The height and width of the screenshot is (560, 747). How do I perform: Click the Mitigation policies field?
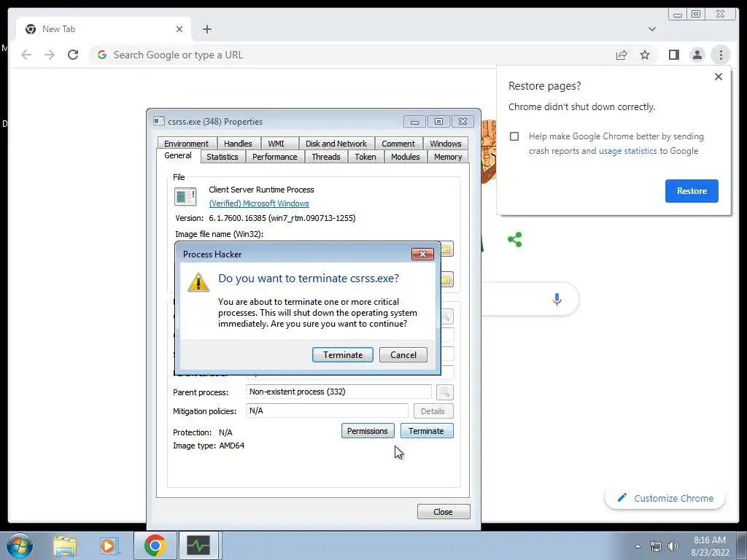pyautogui.click(x=327, y=411)
